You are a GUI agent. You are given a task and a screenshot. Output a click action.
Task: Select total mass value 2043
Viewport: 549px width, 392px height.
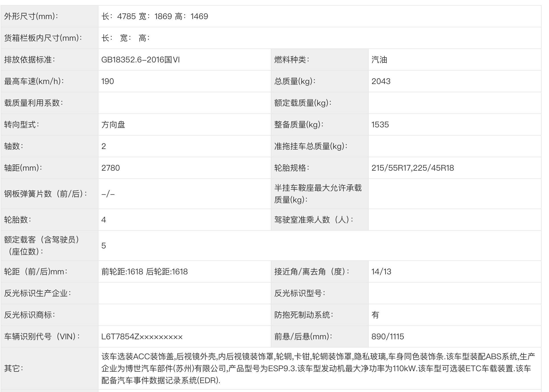381,81
